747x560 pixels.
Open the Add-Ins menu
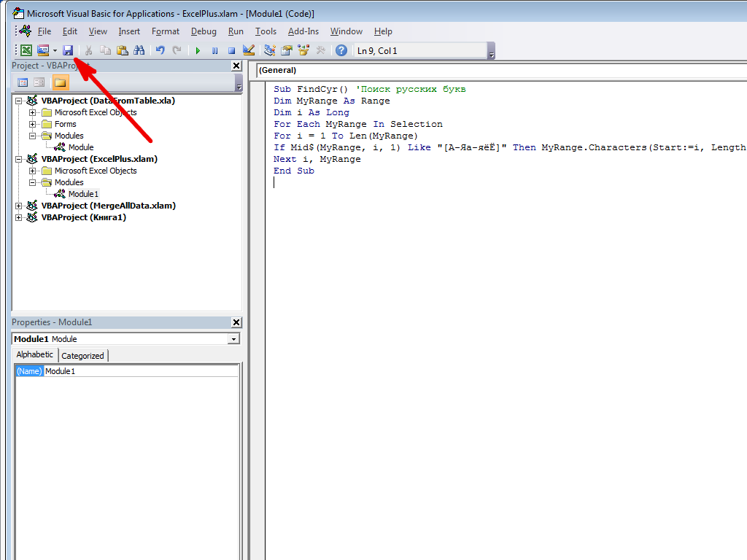pos(303,31)
